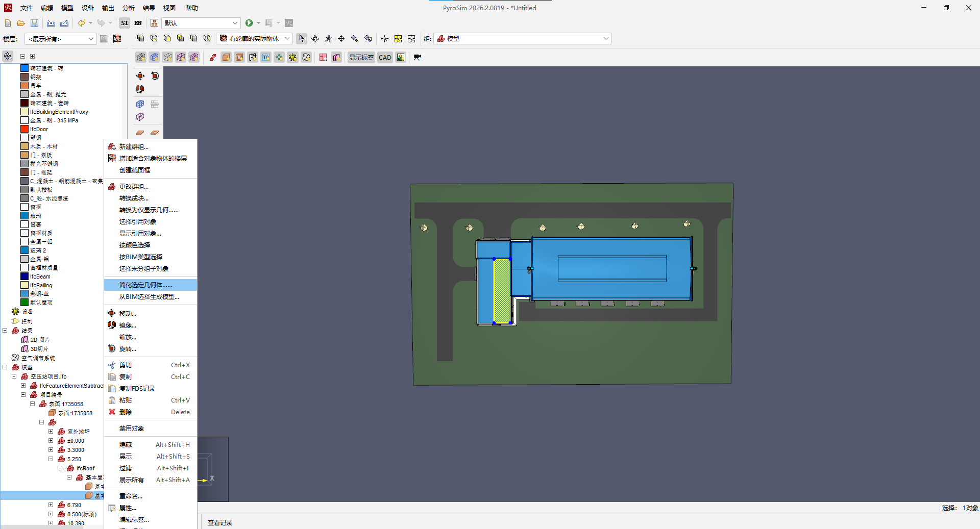980x529 pixels.
Task: Click the green 默认屋顶 color swatch
Action: (x=24, y=303)
